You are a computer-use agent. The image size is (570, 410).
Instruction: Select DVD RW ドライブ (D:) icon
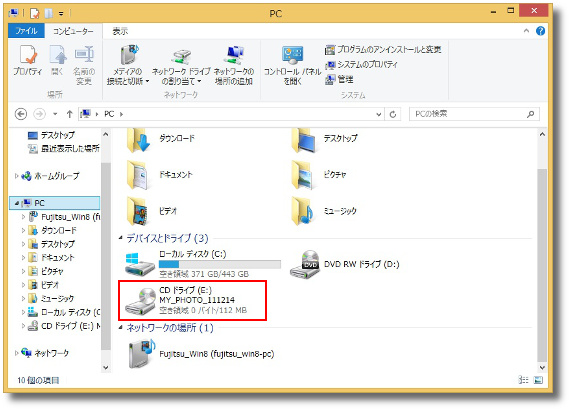305,265
